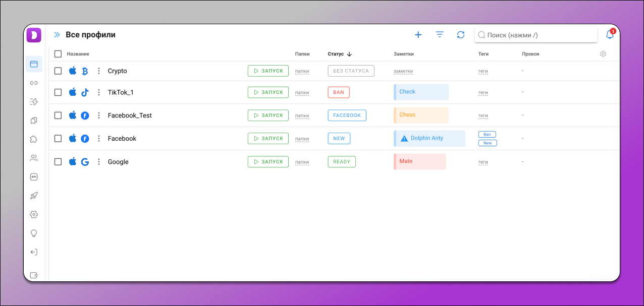644x306 pixels.
Task: Open three-dot menu for Google profile
Action: (99, 162)
